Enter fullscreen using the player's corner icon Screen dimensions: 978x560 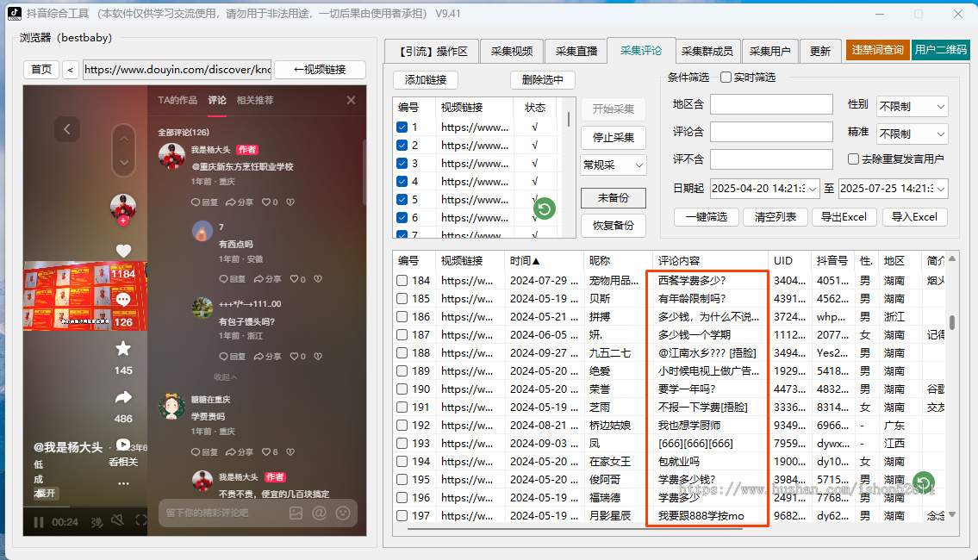pos(141,520)
